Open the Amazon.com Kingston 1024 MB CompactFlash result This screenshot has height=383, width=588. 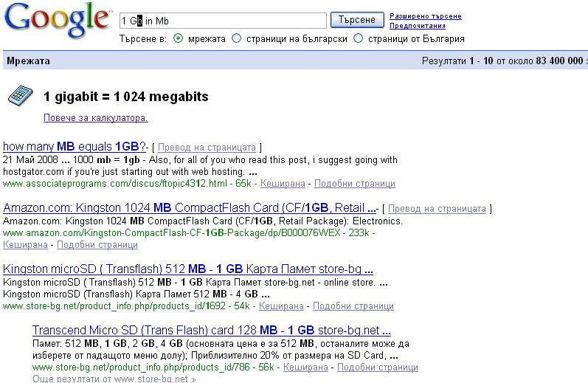click(x=190, y=207)
